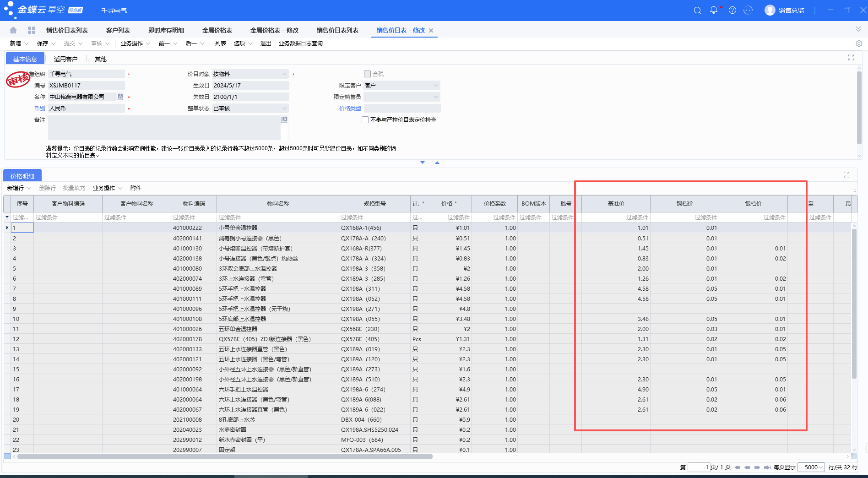Open the app grid menu icon
Viewport: 868px width, 478px height.
tap(32, 30)
